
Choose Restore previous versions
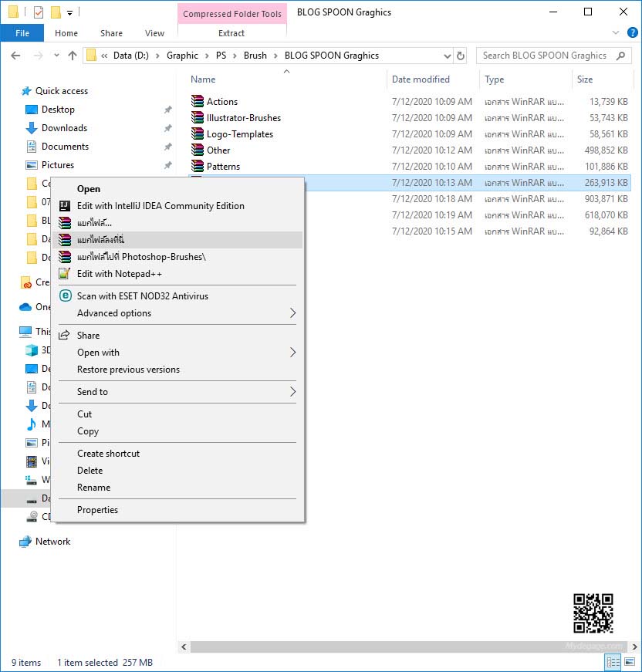pyautogui.click(x=177, y=370)
